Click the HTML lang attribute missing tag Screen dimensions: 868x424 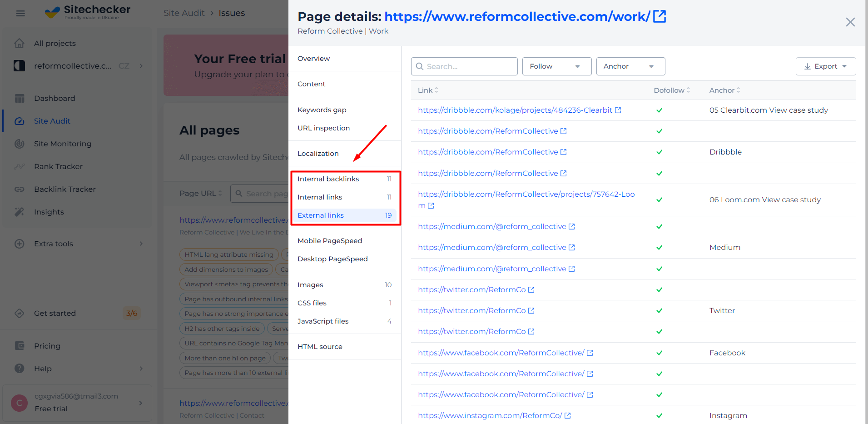pyautogui.click(x=229, y=254)
